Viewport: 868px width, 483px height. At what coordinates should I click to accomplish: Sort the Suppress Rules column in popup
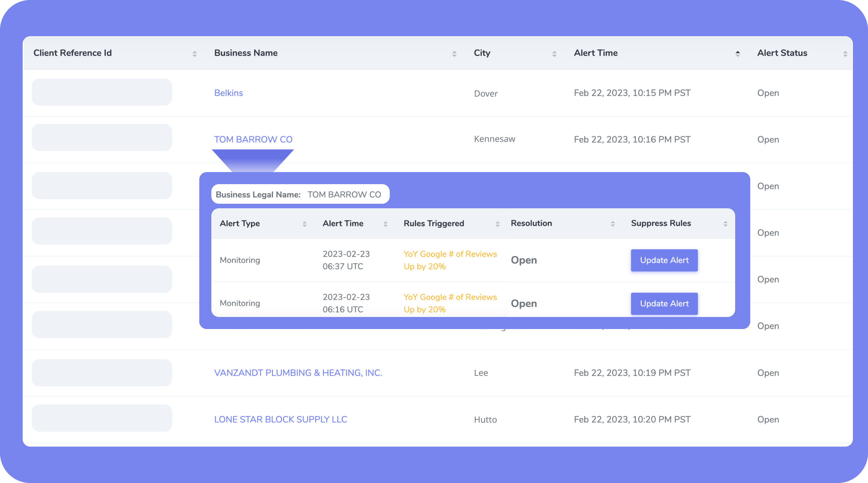[x=726, y=223]
